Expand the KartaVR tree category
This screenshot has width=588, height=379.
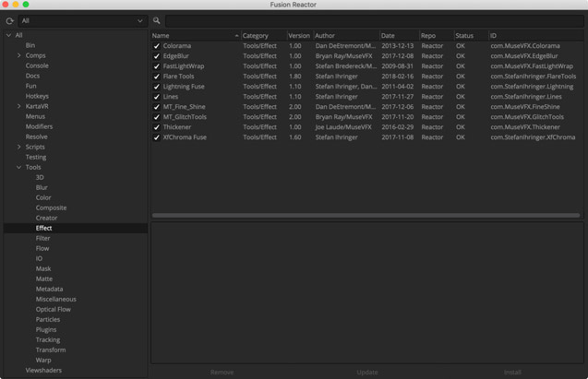[18, 106]
